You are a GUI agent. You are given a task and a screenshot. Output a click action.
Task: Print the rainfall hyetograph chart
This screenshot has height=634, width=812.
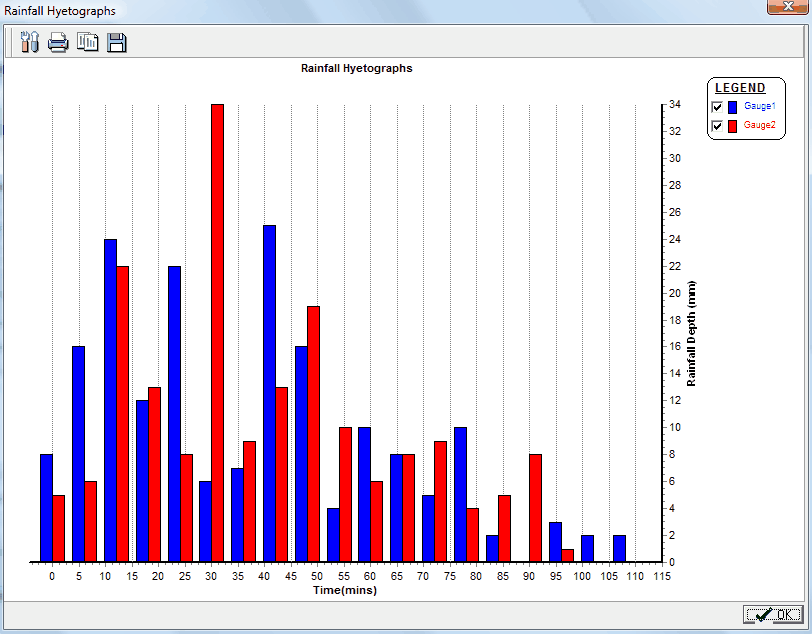[x=58, y=42]
